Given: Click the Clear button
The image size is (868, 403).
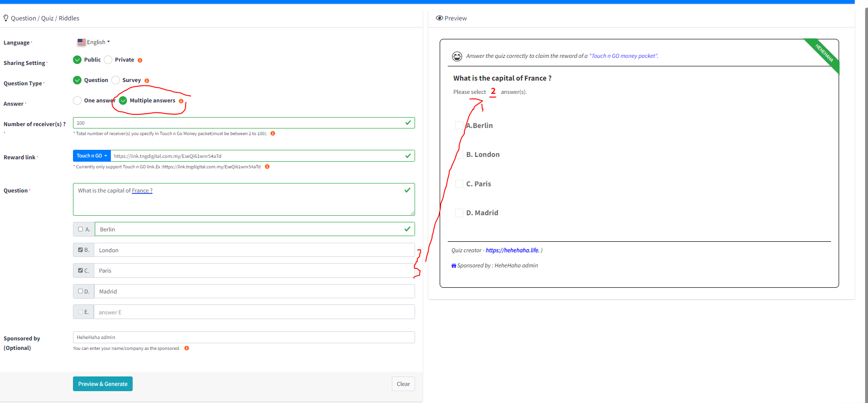Looking at the screenshot, I should [x=403, y=384].
